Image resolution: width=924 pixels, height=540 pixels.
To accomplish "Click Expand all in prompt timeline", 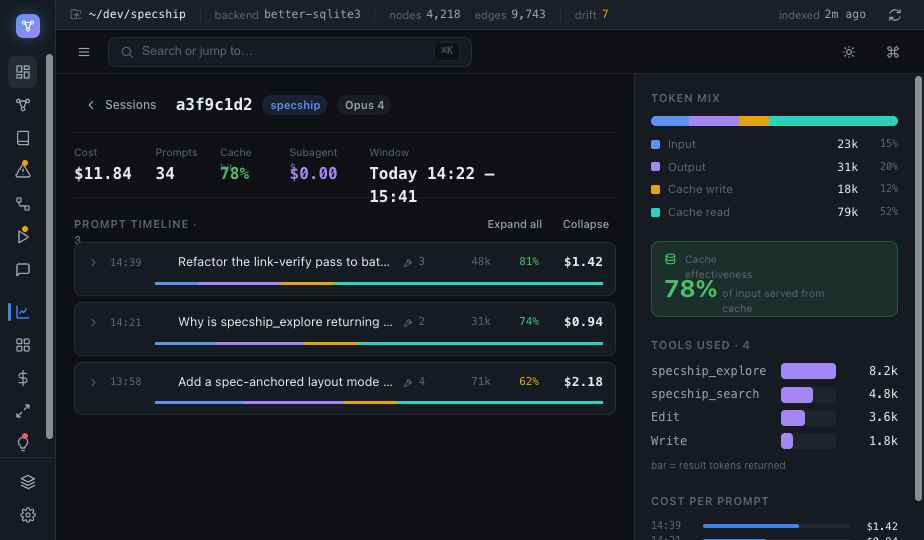I will pyautogui.click(x=514, y=224).
